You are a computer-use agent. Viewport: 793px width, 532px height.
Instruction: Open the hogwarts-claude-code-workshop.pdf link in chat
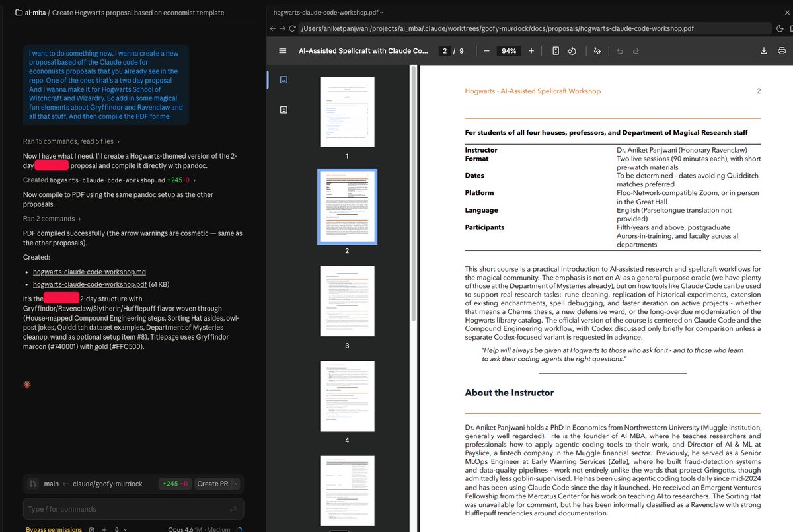tap(90, 284)
